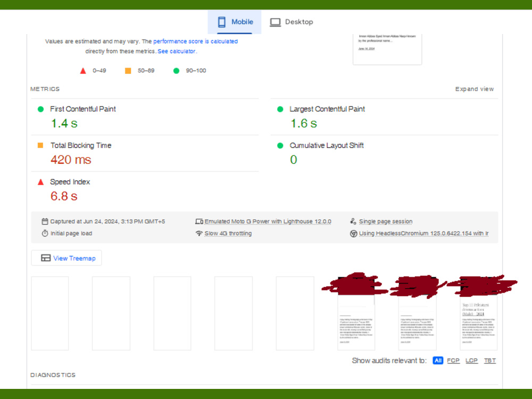Filter audits by All

coord(438,360)
